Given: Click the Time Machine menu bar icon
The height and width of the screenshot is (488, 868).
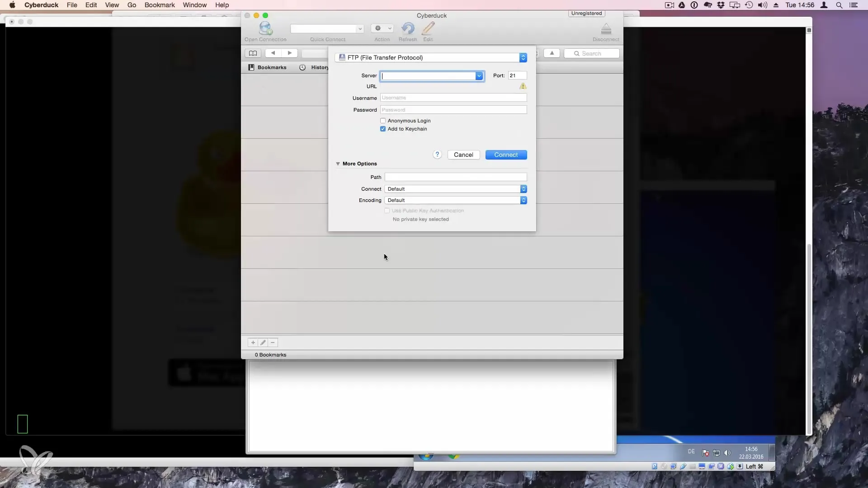Looking at the screenshot, I should (749, 5).
